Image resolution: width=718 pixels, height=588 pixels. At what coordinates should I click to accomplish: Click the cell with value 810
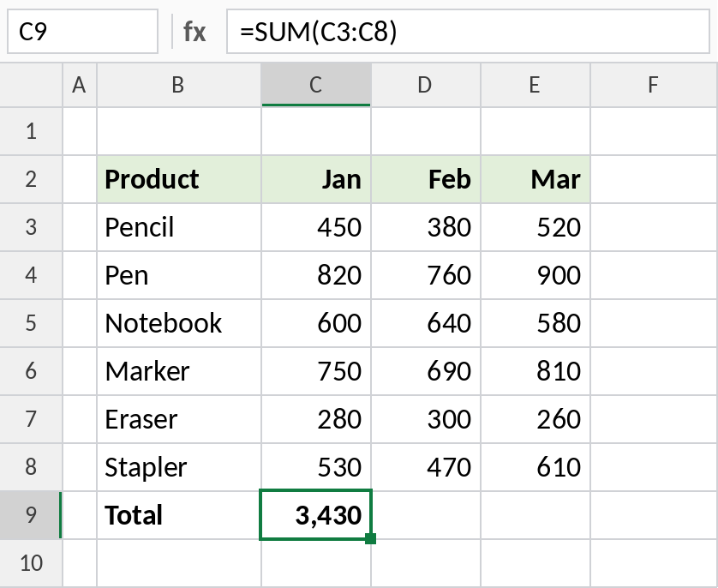(x=536, y=371)
